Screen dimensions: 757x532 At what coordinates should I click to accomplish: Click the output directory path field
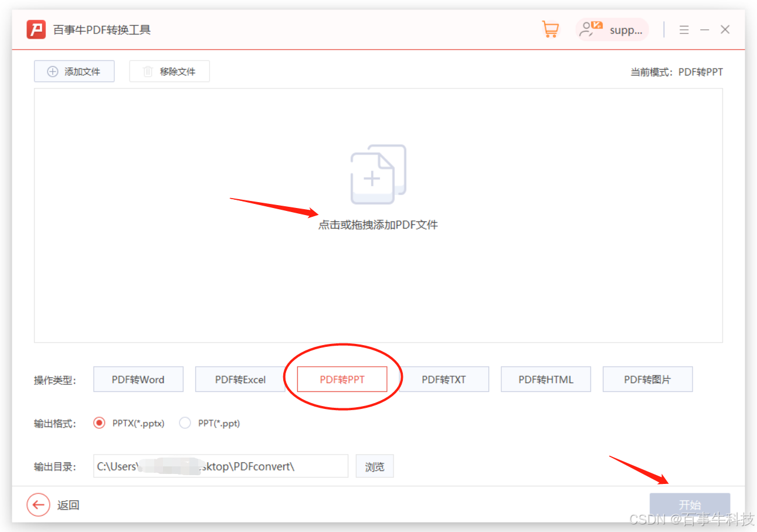pyautogui.click(x=220, y=466)
